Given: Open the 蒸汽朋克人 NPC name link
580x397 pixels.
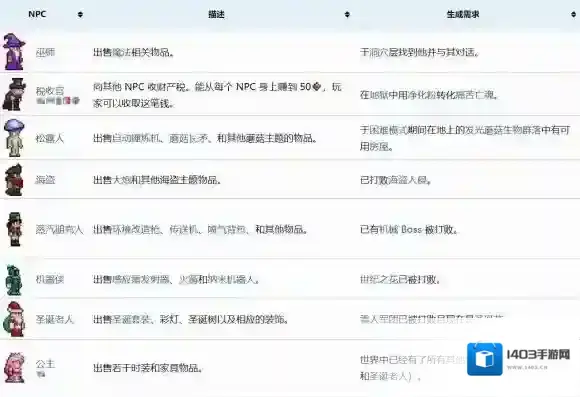Looking at the screenshot, I should (60, 229).
